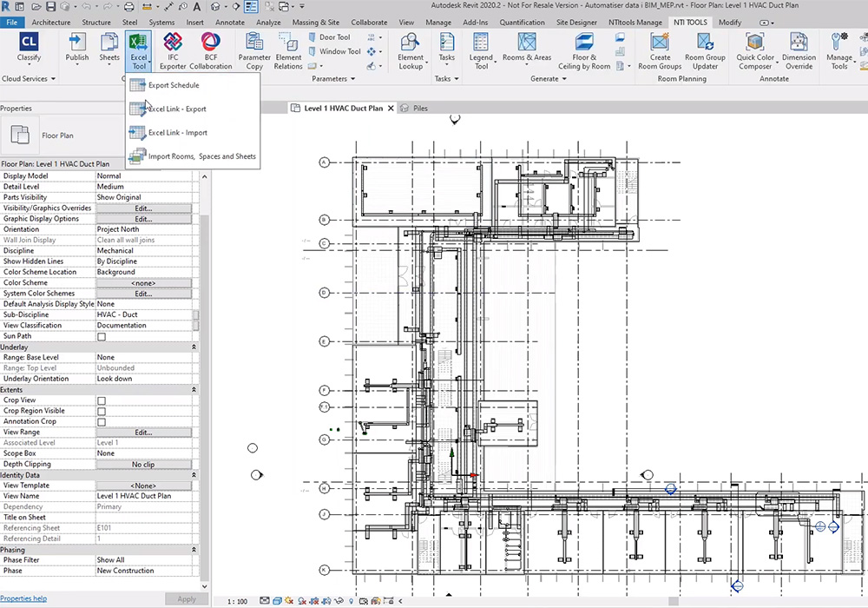Click the View Template <None> button
This screenshot has height=608, width=868.
coord(144,486)
